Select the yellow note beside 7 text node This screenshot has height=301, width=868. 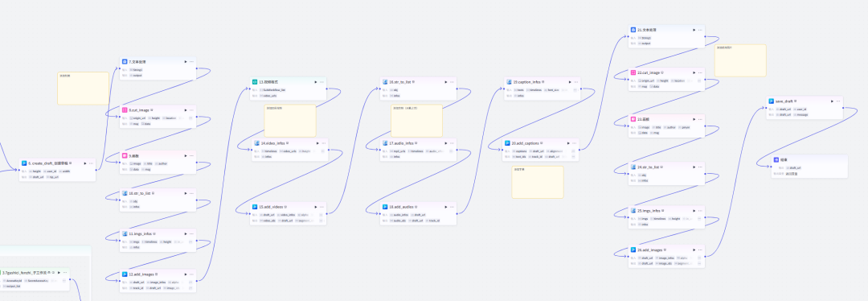point(83,89)
